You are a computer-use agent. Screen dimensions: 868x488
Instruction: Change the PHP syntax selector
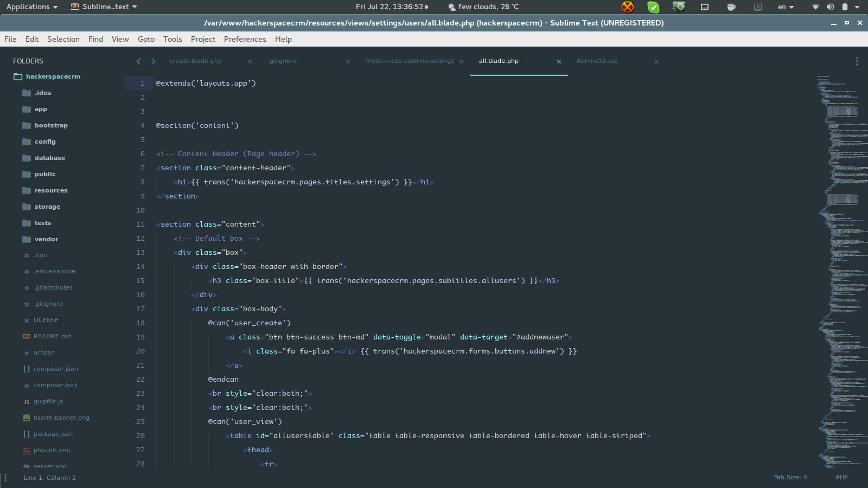click(841, 477)
